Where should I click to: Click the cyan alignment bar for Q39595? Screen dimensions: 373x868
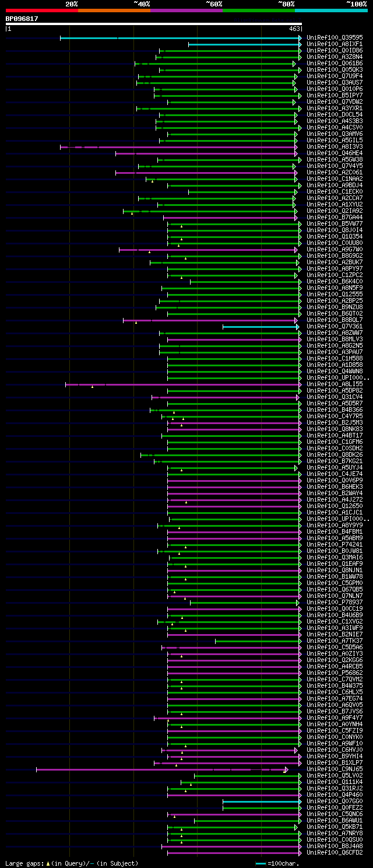181,37
